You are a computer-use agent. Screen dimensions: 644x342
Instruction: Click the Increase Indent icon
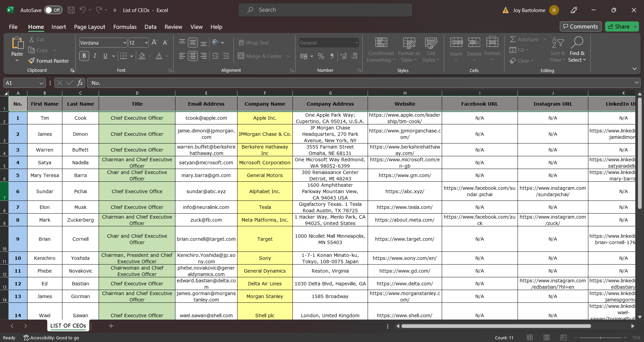tap(226, 56)
